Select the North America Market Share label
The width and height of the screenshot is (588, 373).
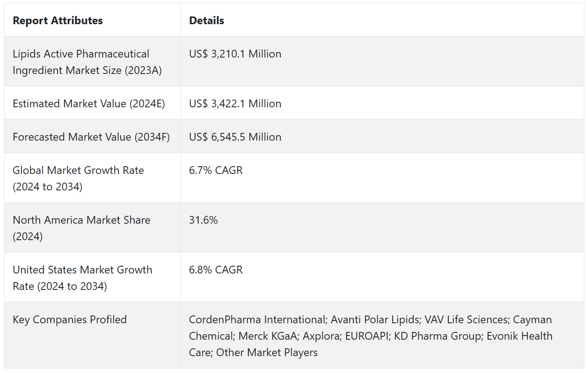click(81, 228)
